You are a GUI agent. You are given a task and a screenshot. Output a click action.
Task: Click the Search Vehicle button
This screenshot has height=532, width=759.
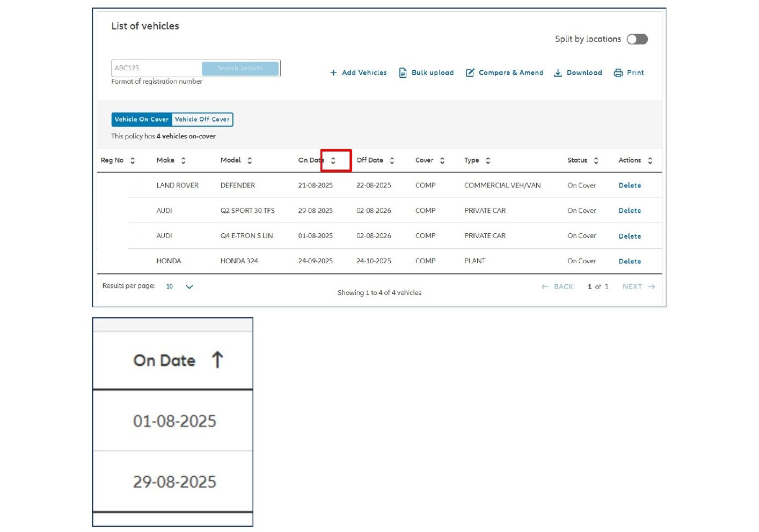(x=240, y=69)
